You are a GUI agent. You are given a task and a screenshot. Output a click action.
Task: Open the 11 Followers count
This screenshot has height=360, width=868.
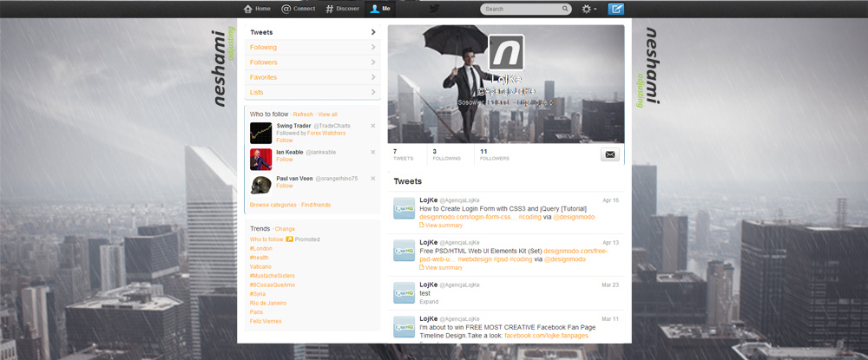[x=495, y=154]
